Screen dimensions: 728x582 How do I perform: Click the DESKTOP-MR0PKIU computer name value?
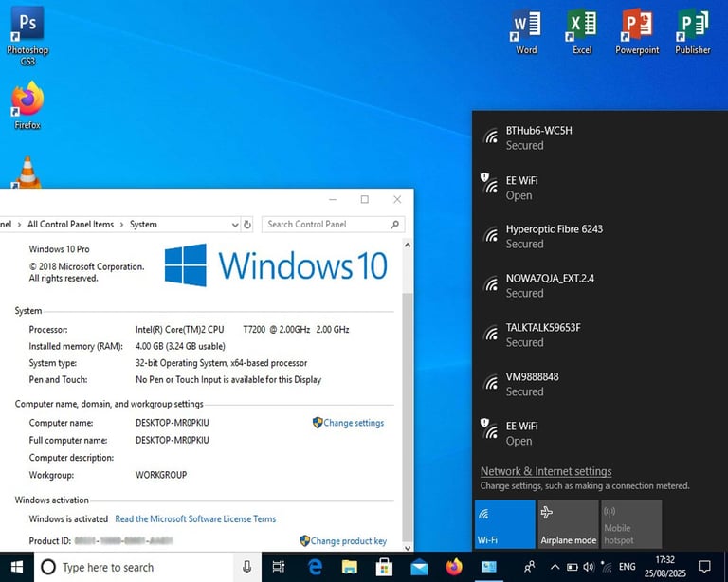pos(173,423)
